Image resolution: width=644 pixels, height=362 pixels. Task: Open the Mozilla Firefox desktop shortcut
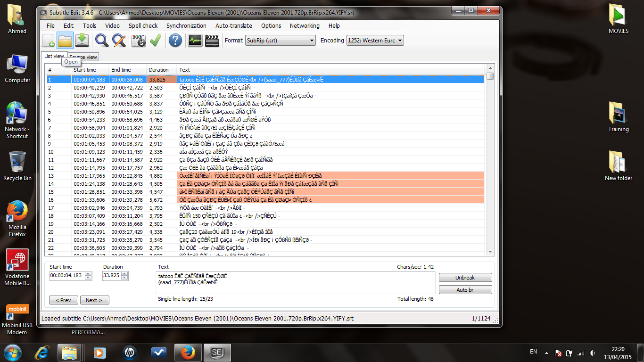point(17,219)
